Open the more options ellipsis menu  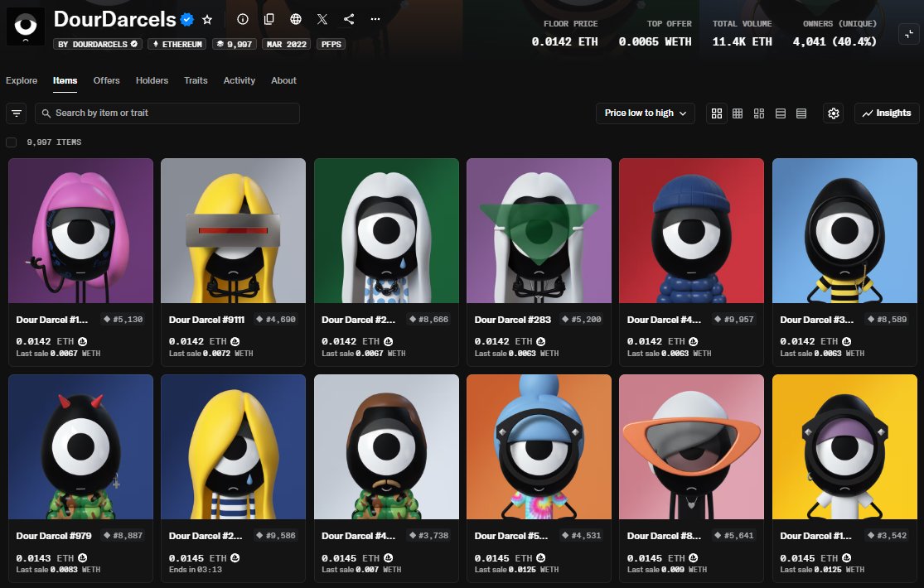[x=375, y=19]
